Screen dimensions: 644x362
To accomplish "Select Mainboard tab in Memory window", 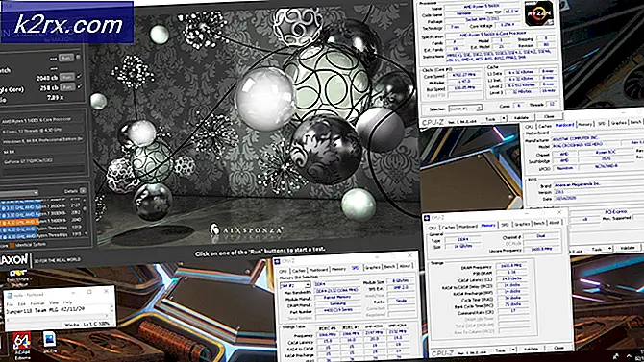I will pos(468,227).
